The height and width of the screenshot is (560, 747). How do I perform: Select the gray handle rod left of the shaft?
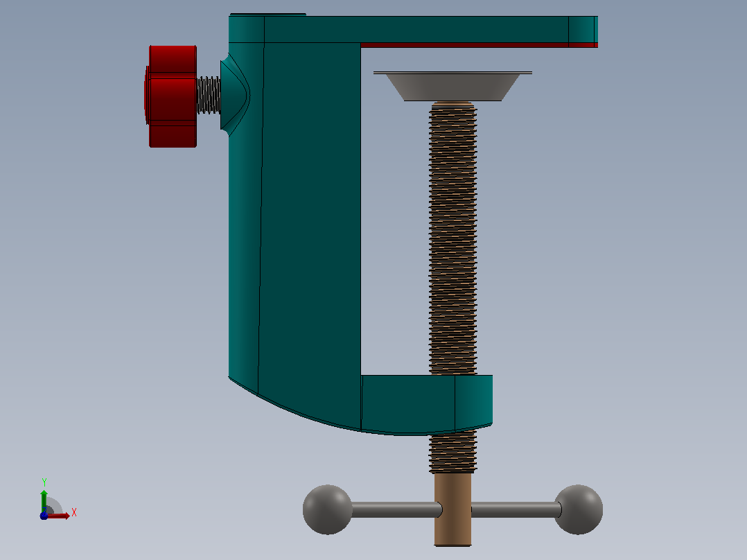[x=396, y=509]
